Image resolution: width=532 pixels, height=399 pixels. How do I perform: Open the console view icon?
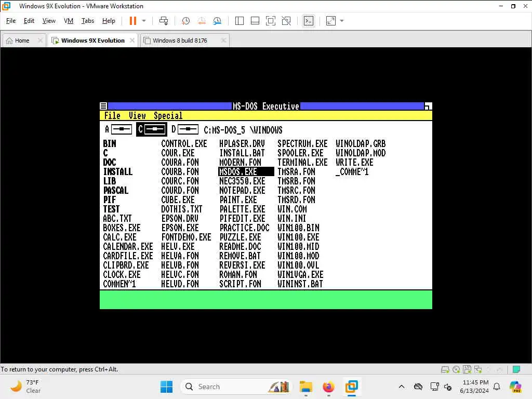point(309,21)
